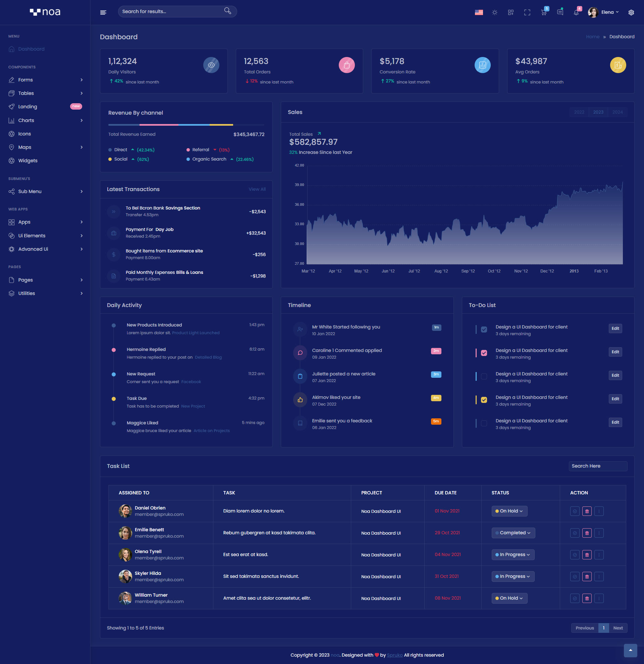Open the notifications bell icon
This screenshot has width=644, height=664.
[576, 12]
